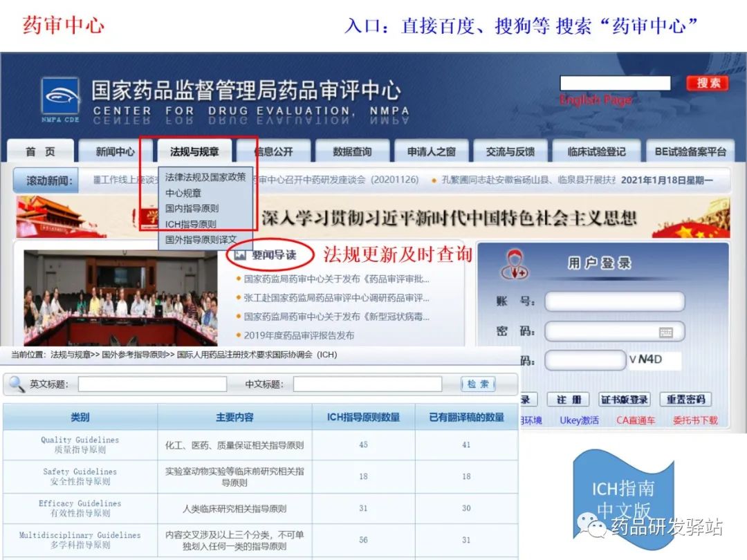Viewport: 747px width, 560px height.
Task: Open the Ukey激活 link
Action: pos(580,420)
